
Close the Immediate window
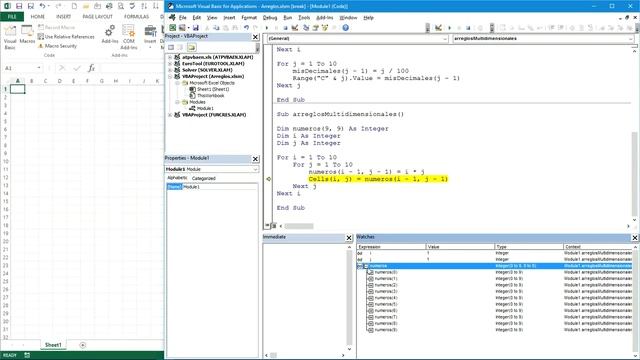[x=349, y=238]
